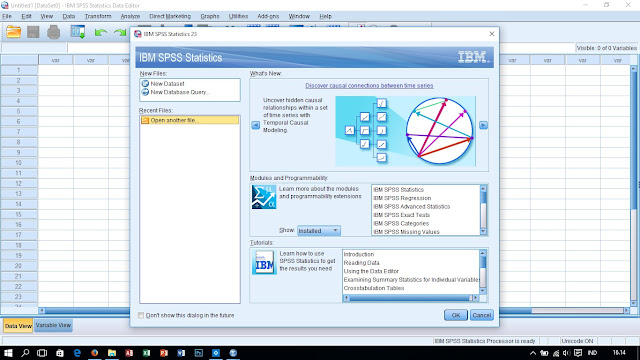Switch to SPSS taskbar icon
The height and width of the screenshot is (360, 640).
pyautogui.click(x=233, y=353)
